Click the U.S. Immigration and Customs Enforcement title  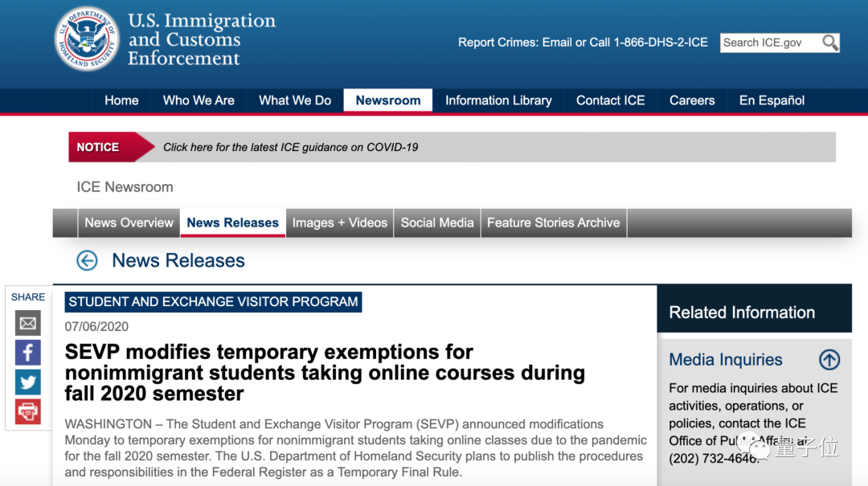[x=202, y=39]
